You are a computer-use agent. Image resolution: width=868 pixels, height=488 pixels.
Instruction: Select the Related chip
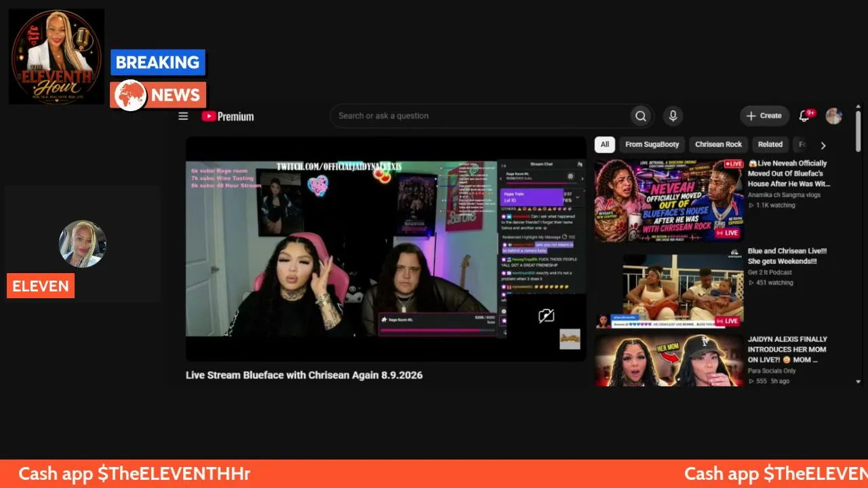point(770,144)
